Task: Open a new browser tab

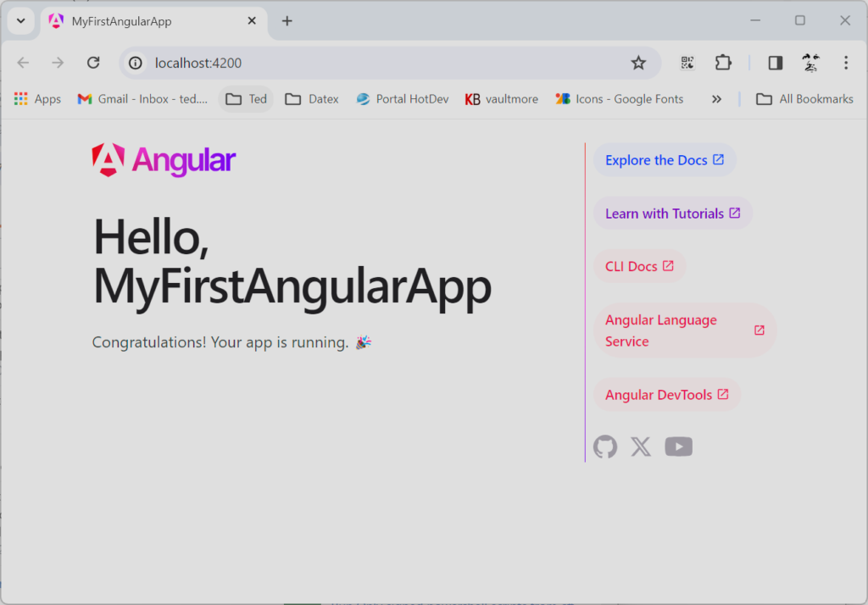Action: click(x=287, y=21)
